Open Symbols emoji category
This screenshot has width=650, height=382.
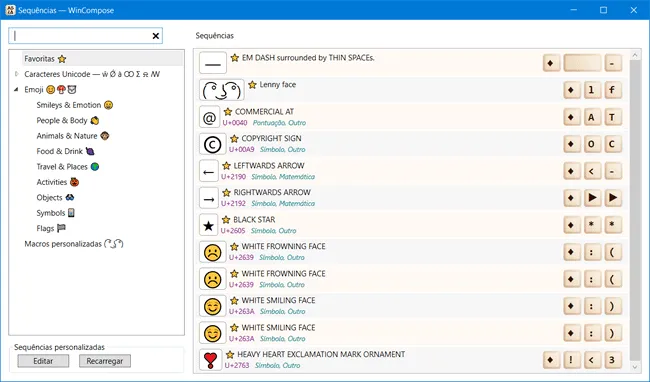coord(56,213)
